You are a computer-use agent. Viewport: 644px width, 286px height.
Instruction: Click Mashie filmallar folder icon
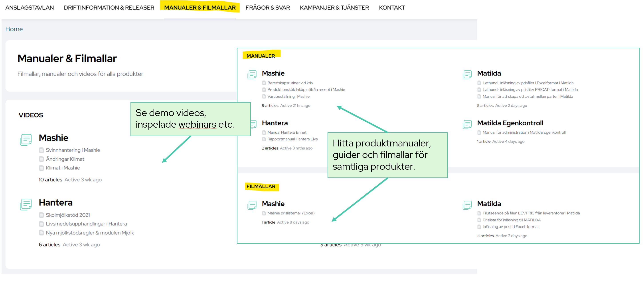pos(252,205)
